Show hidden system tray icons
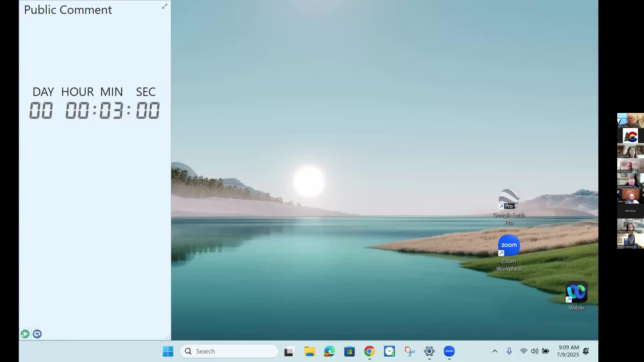Screen dimensions: 644x362 [495, 351]
